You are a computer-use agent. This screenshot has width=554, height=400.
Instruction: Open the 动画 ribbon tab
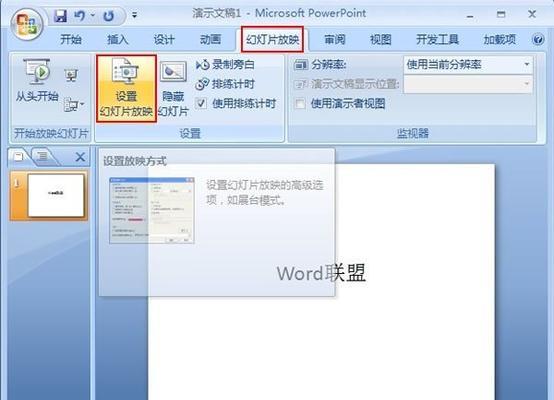point(210,39)
